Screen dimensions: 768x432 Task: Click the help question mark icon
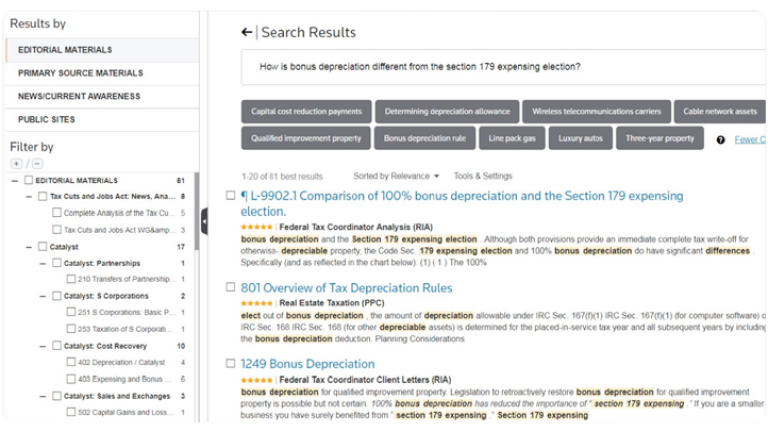pyautogui.click(x=720, y=140)
